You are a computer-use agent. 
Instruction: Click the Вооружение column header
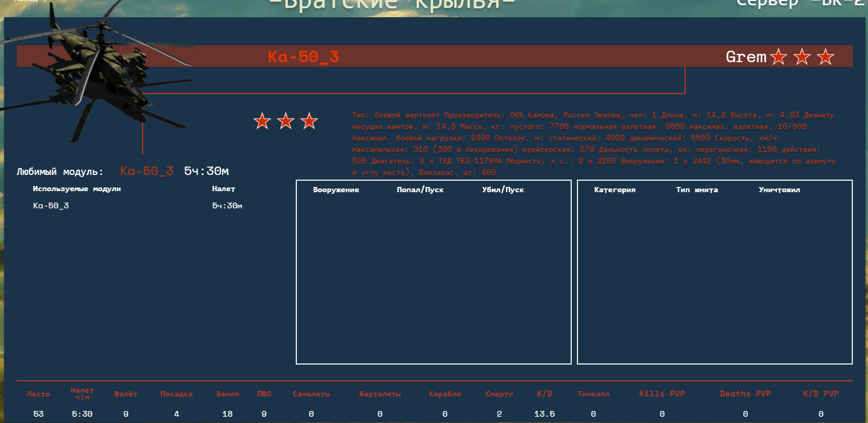(x=336, y=190)
